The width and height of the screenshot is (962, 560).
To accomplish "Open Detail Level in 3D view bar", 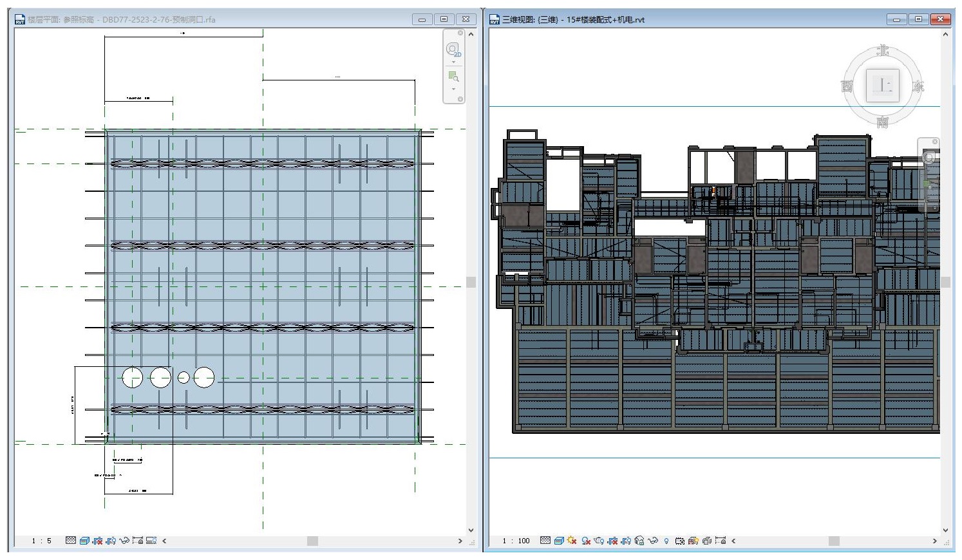I will click(x=545, y=541).
